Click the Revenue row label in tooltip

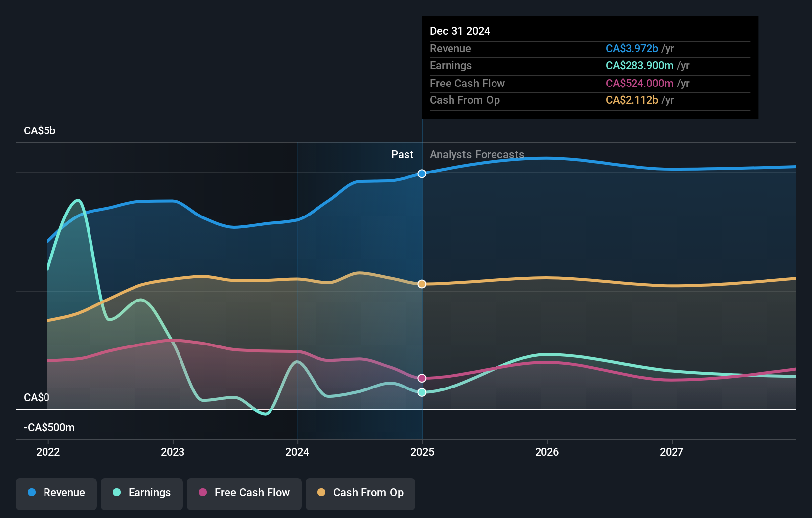coord(451,49)
